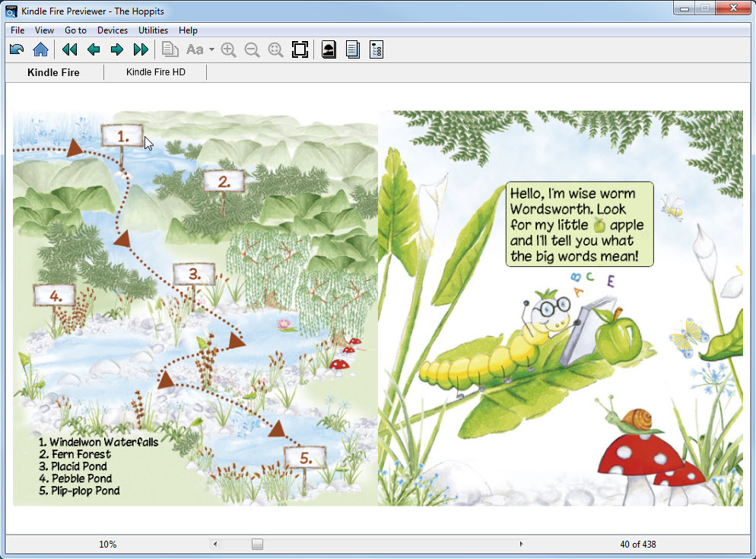Jump forward with the double right arrow
Viewport: 756px width, 559px height.
click(141, 50)
